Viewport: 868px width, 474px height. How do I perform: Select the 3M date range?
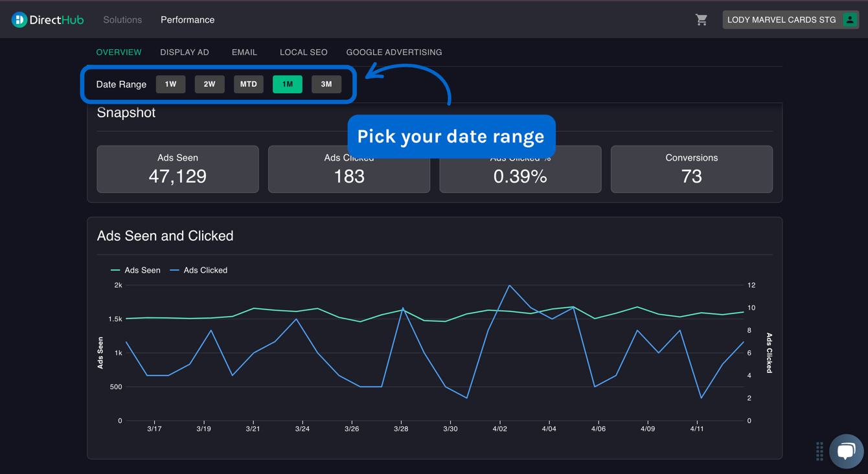point(326,84)
